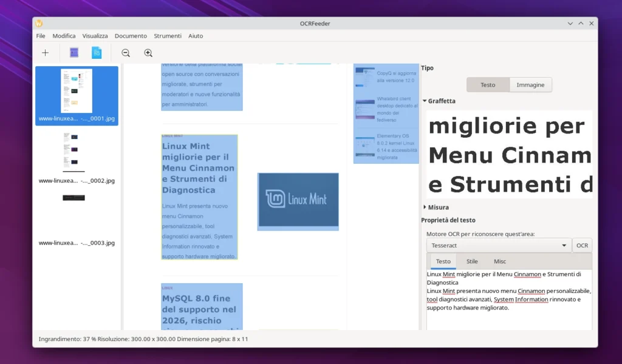Switch to the Stile tab
Viewport: 622px width, 364px height.
pyautogui.click(x=472, y=261)
